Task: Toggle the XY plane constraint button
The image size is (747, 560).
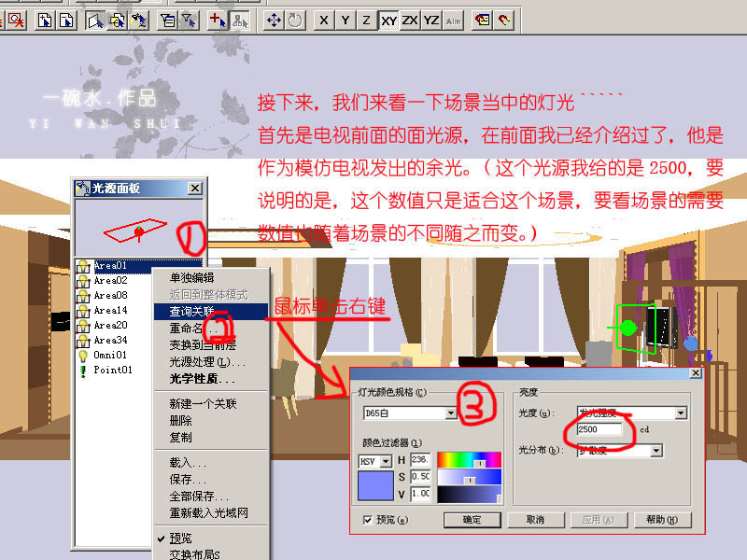Action: (x=388, y=21)
